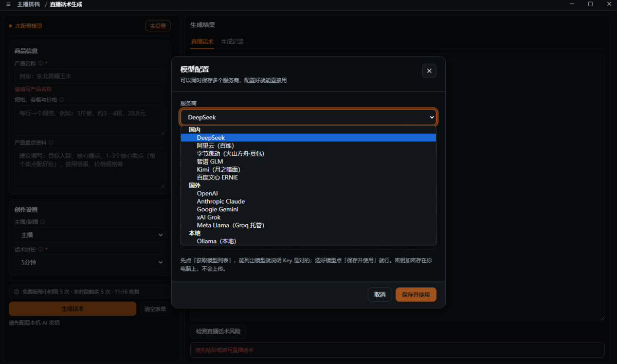
Task: Click the info icon beside 产品卖点资料
Action: [x=51, y=142]
